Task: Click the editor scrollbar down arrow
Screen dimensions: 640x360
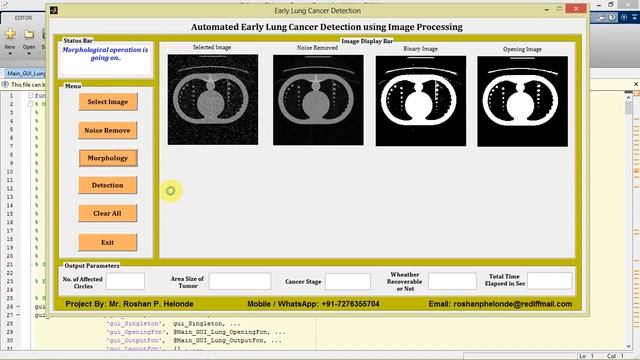Action: (x=629, y=346)
